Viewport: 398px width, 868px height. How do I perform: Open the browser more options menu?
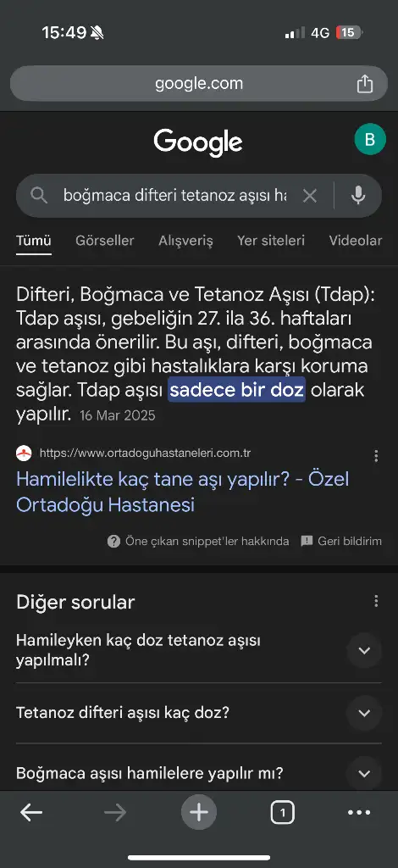pyautogui.click(x=359, y=813)
